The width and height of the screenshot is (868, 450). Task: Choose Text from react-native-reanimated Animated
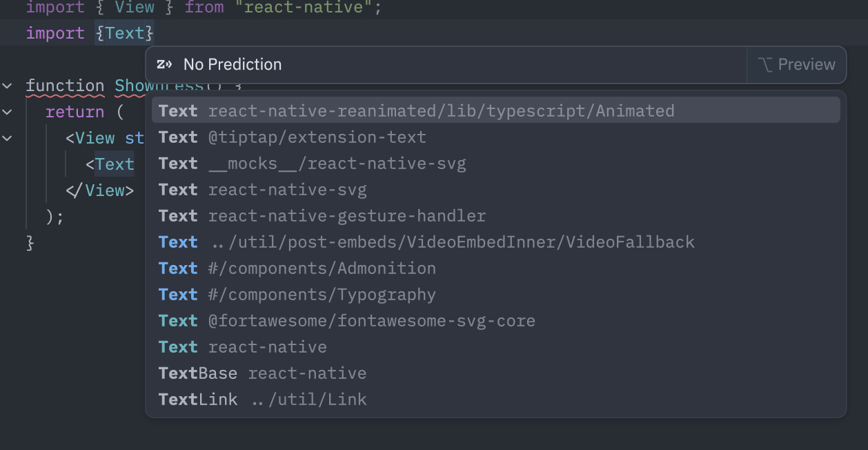tap(416, 111)
